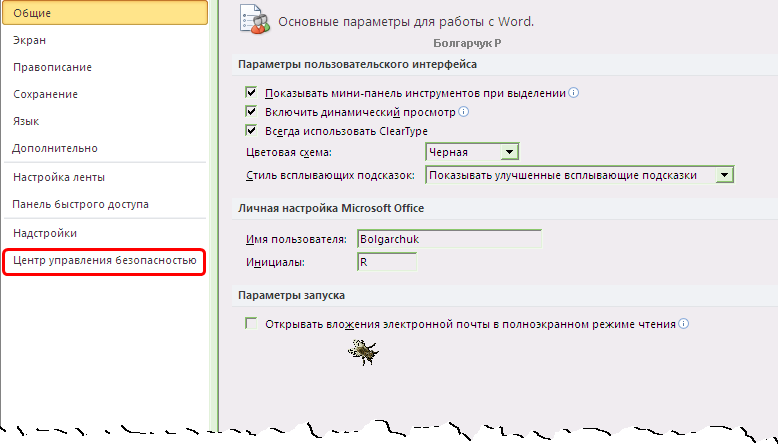Image resolution: width=778 pixels, height=446 pixels.
Task: Open the Экран settings category
Action: [29, 40]
